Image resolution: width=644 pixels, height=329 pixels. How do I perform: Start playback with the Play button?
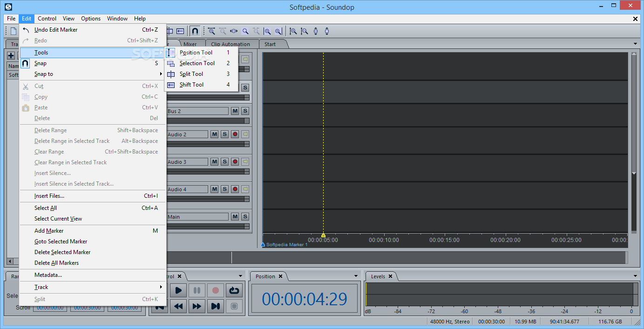click(178, 290)
